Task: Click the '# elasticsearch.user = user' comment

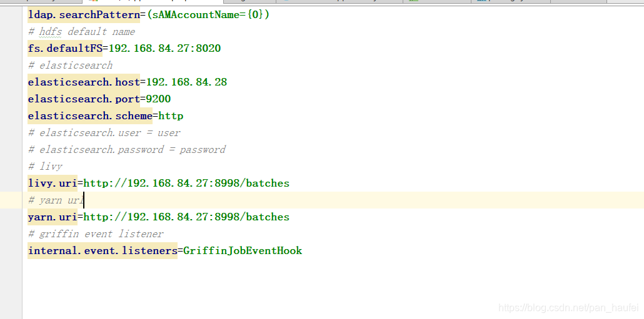Action: click(104, 133)
